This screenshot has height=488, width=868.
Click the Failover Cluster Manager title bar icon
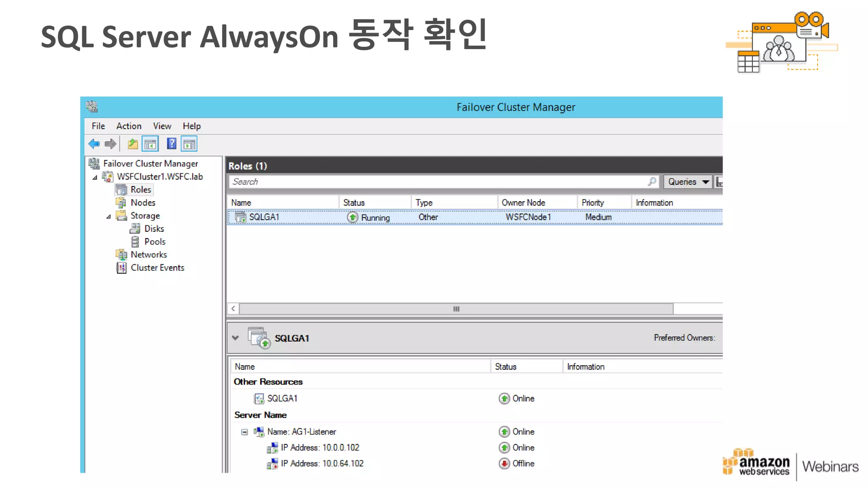coord(92,106)
